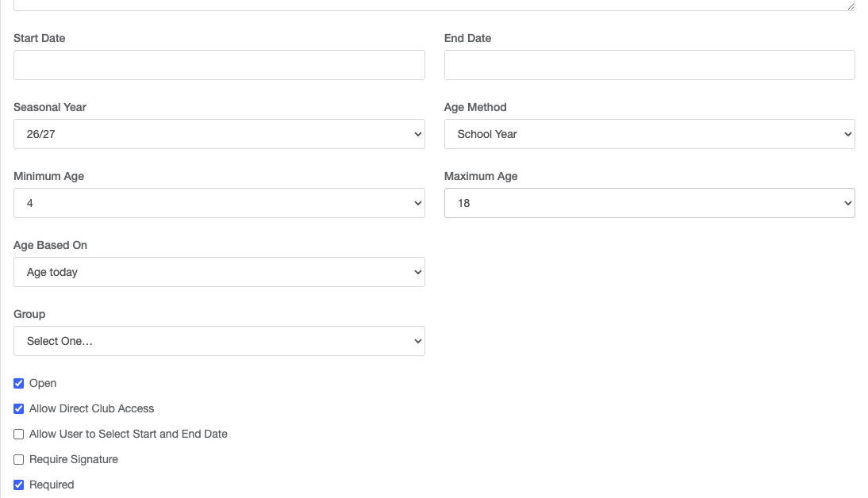
Task: Click the textarea resize handle corner
Action: tap(851, 6)
